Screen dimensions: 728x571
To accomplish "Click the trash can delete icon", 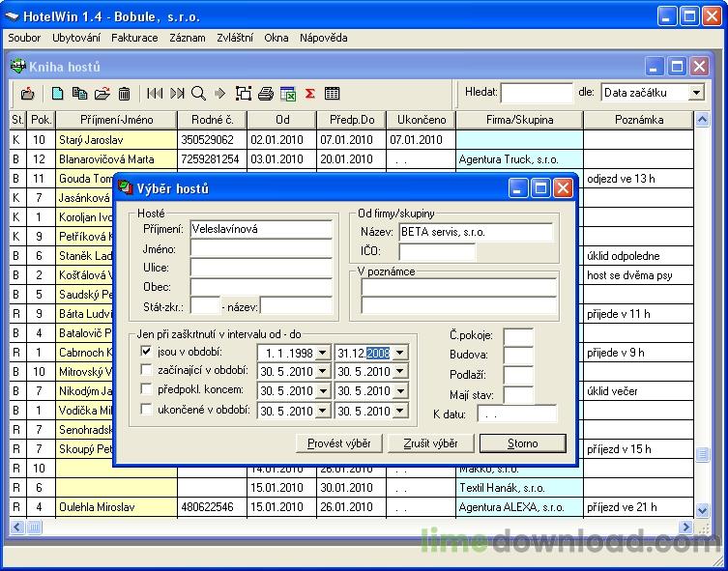I will coord(125,94).
